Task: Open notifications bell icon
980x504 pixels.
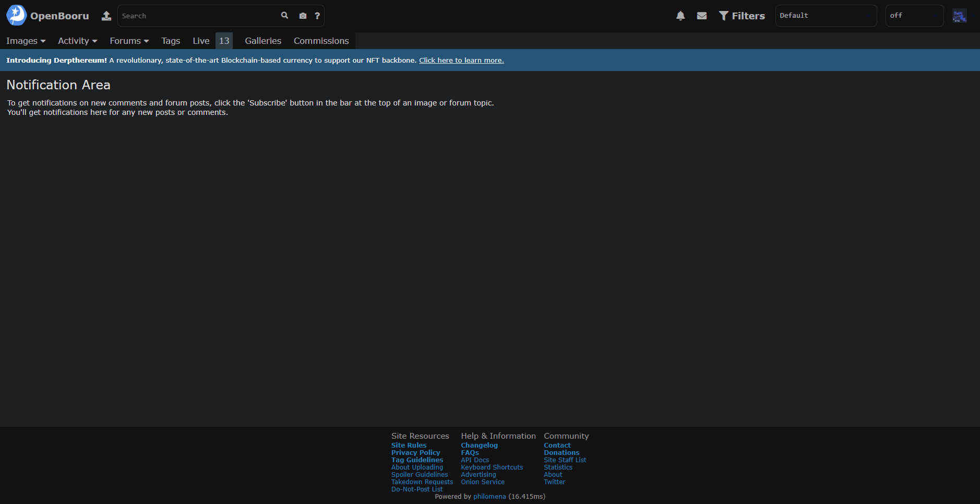Action: (680, 16)
